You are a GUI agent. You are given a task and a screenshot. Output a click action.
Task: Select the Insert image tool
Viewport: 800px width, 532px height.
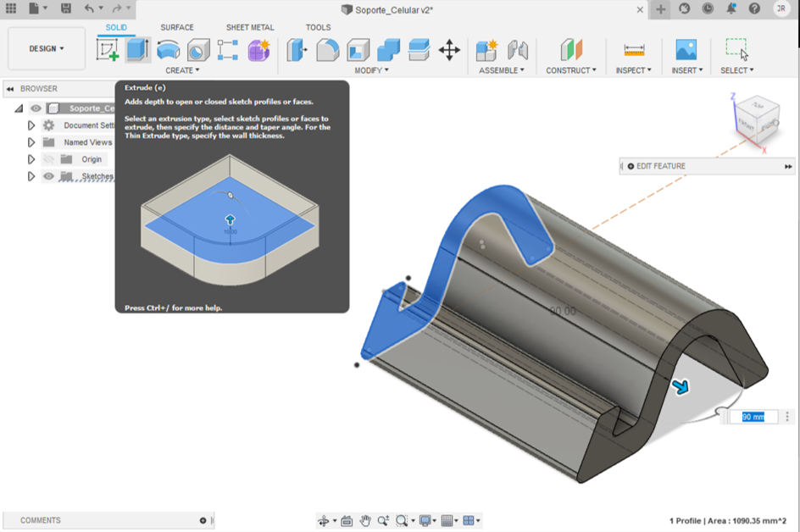coord(686,50)
